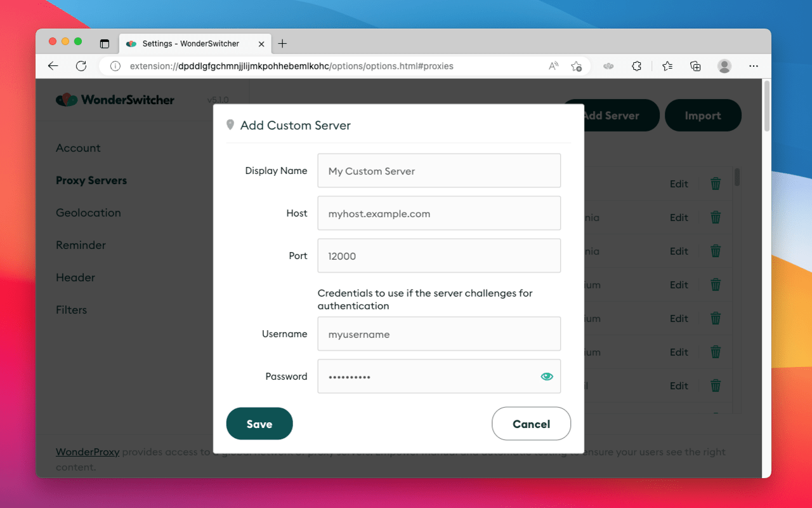Open the tab actions menu icon
Image resolution: width=812 pixels, height=508 pixels.
pos(105,44)
